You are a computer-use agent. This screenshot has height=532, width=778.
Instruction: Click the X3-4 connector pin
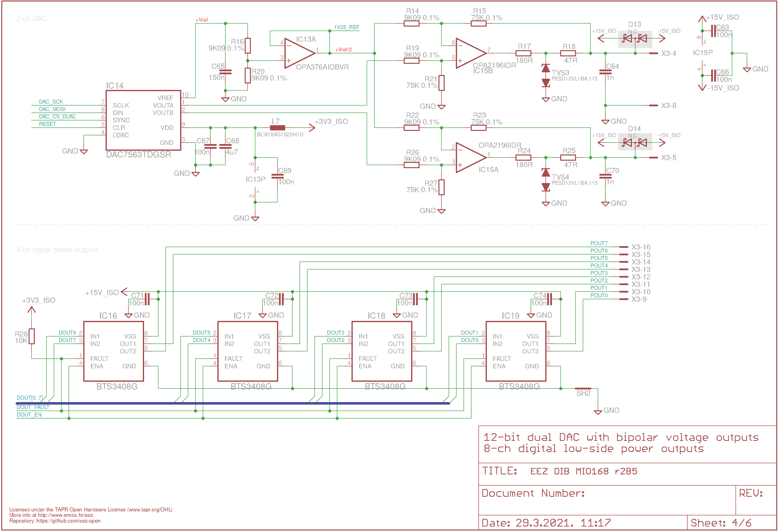(x=654, y=53)
